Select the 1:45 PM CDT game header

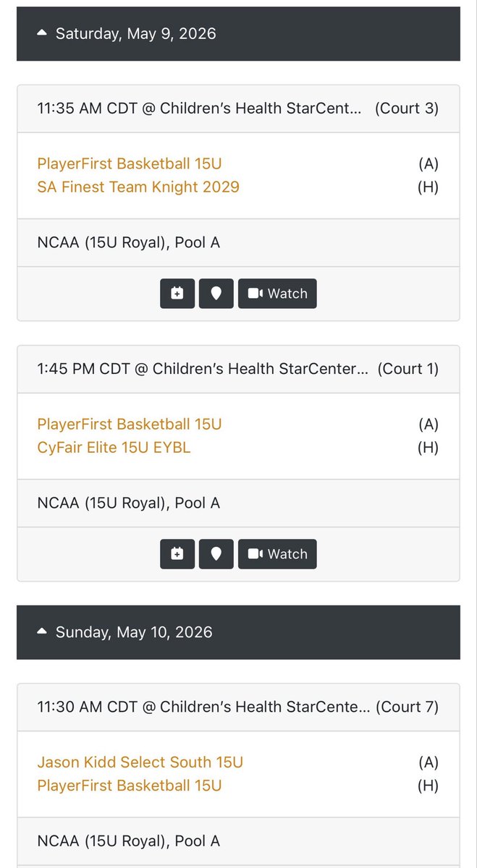tap(238, 370)
